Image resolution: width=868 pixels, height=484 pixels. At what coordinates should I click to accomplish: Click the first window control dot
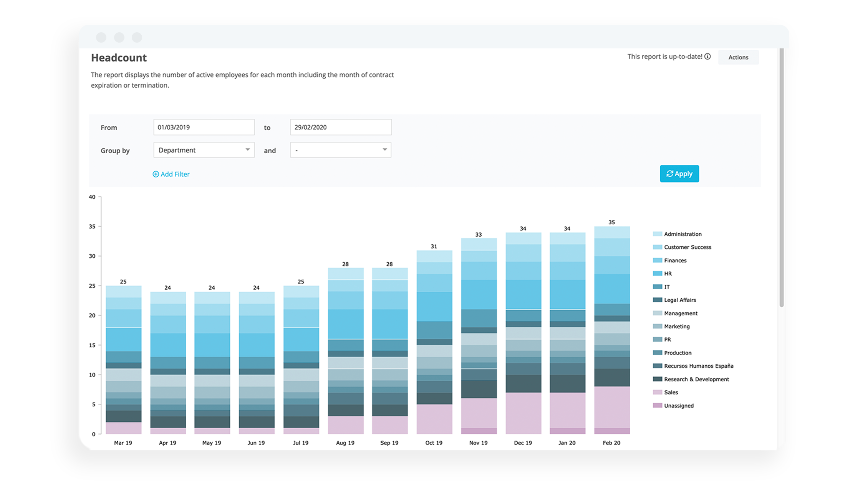click(101, 37)
